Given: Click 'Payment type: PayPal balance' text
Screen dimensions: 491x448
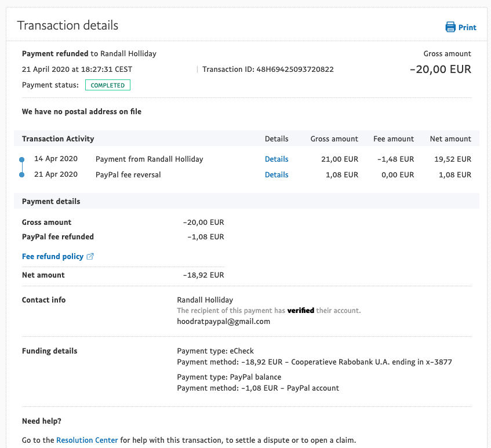Looking at the screenshot, I should 229,377.
